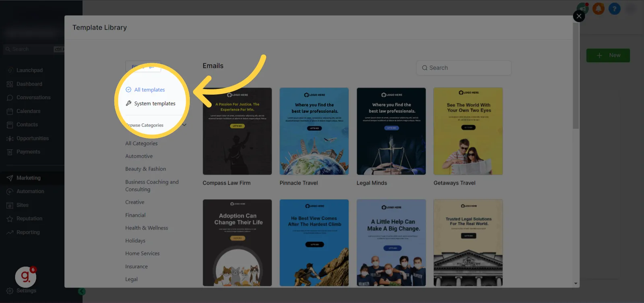Click the scrollbar down arrow in the template library

(576, 284)
